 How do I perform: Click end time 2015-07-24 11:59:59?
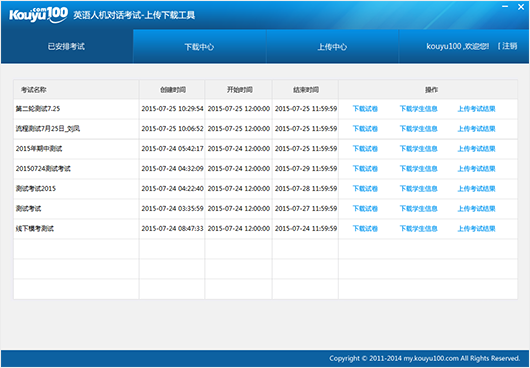point(306,228)
